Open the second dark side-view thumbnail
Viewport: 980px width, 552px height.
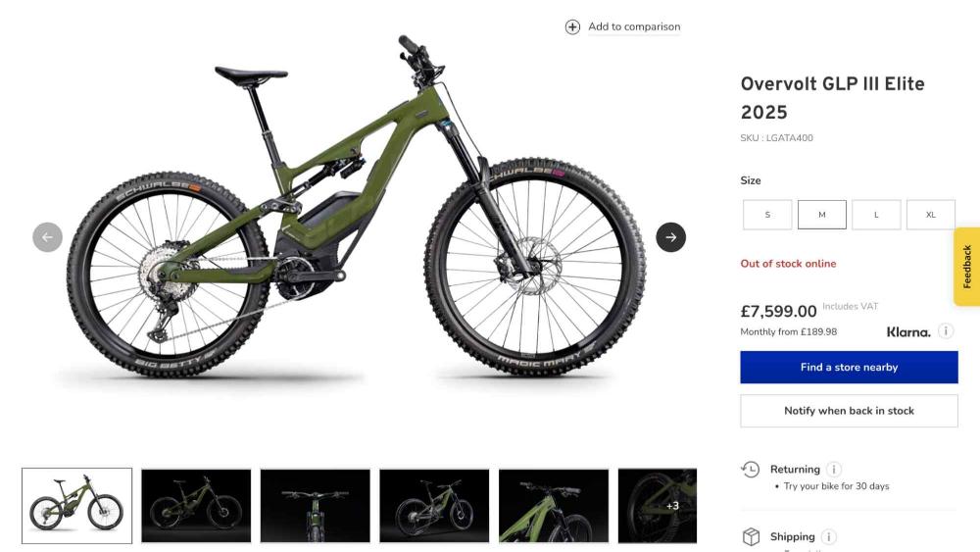(434, 506)
